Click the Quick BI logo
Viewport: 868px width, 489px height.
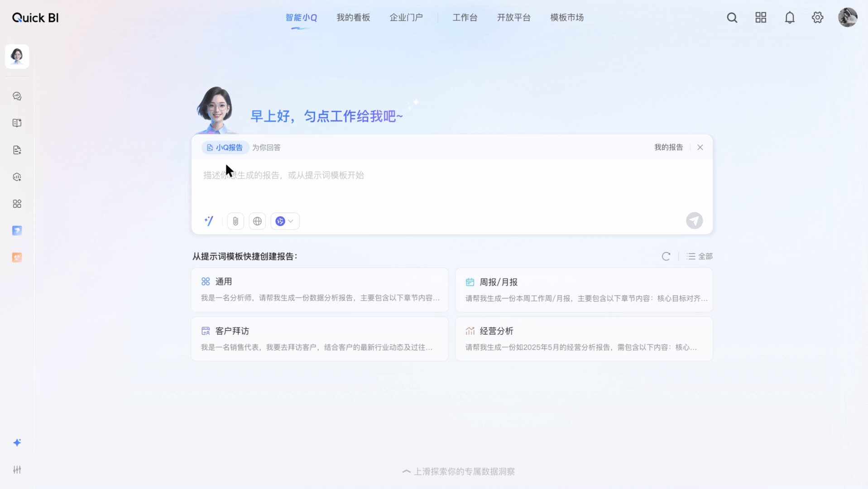35,18
